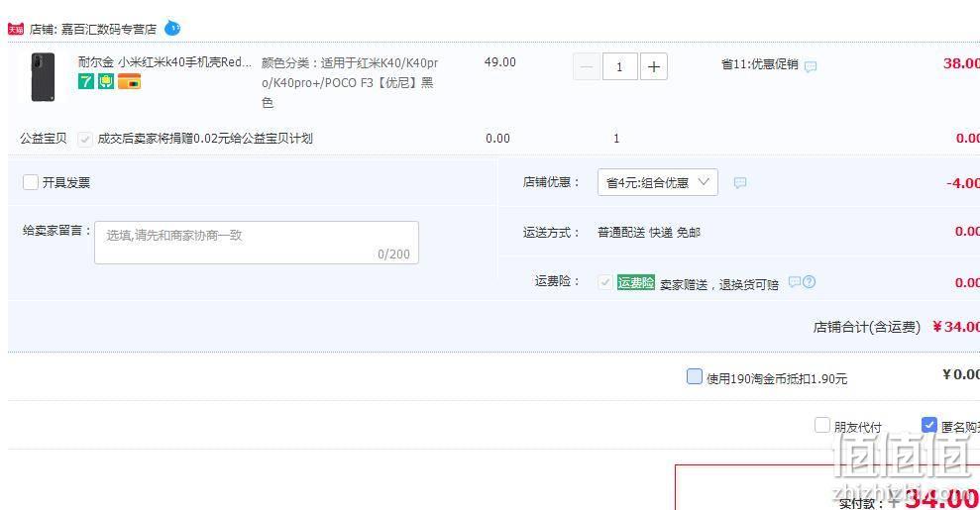Click the 省11:优惠促销 promotion text
Viewport: 980px width, 510px height.
[759, 64]
